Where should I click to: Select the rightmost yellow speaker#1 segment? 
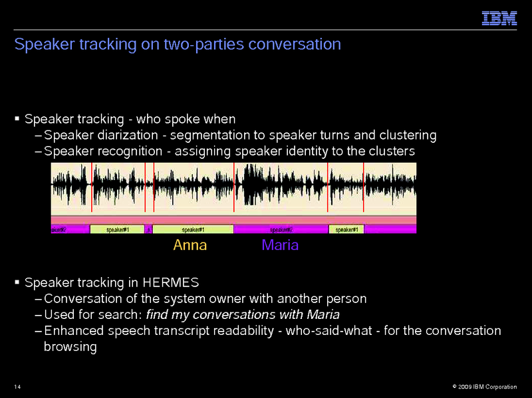coord(346,229)
